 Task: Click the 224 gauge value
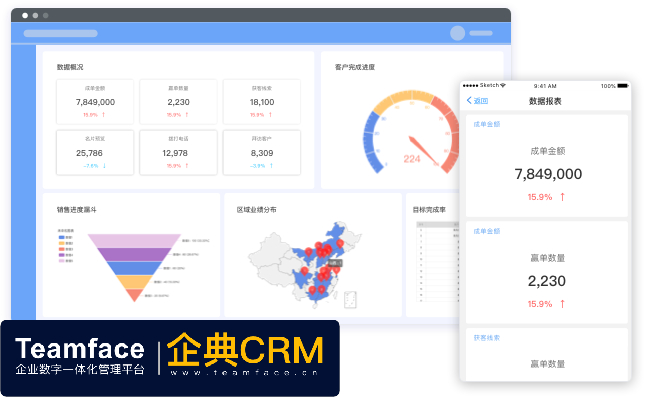click(x=412, y=159)
